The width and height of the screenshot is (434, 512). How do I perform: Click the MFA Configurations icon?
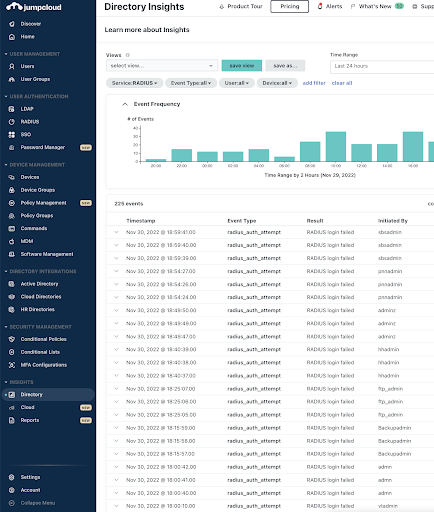pos(12,365)
